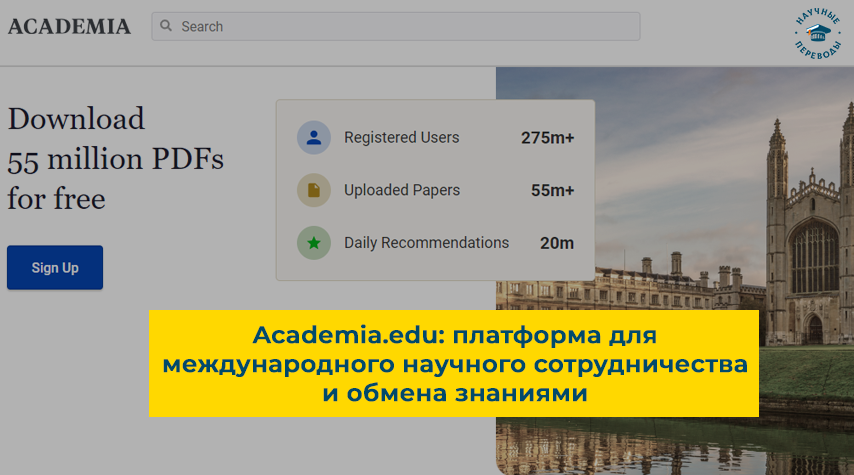Click the Uploaded Papers document icon
Screen dimensions: 854x475
pyautogui.click(x=314, y=190)
